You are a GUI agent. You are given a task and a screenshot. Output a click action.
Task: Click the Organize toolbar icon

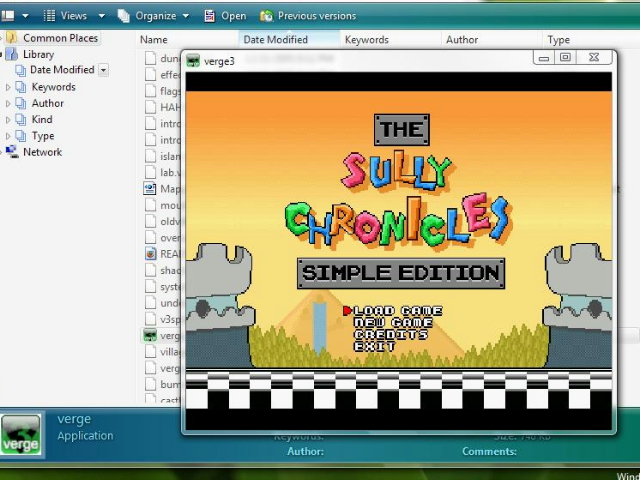tap(123, 16)
